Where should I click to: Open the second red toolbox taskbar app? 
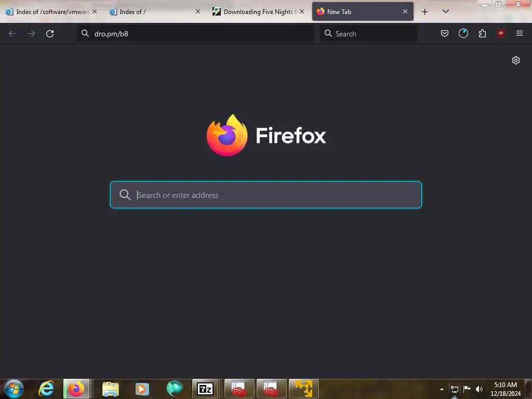tap(271, 389)
